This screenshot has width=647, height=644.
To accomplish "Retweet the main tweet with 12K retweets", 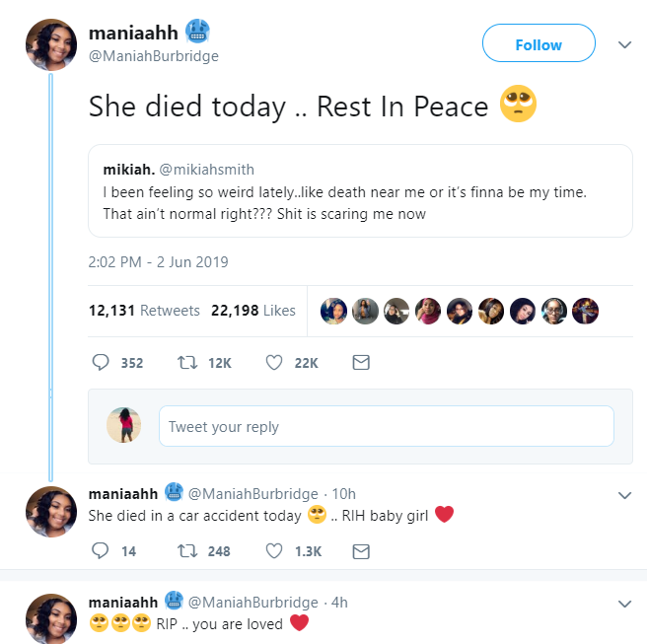I will [184, 363].
